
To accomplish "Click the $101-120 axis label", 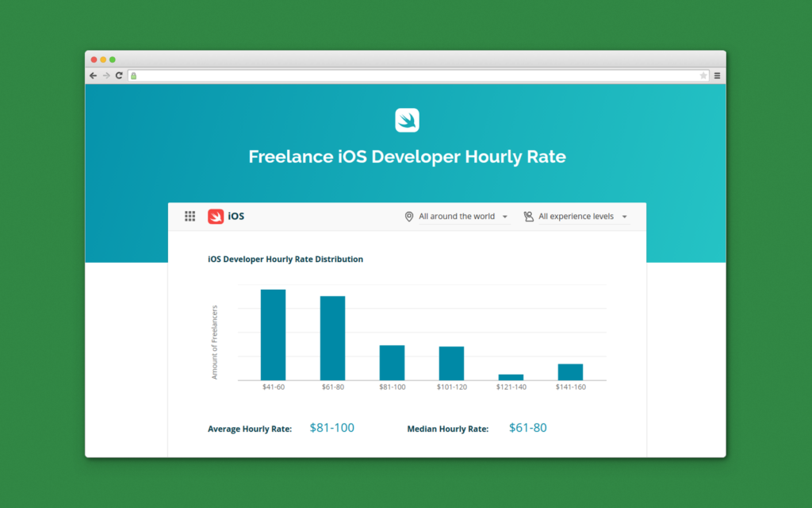I will coord(451,387).
